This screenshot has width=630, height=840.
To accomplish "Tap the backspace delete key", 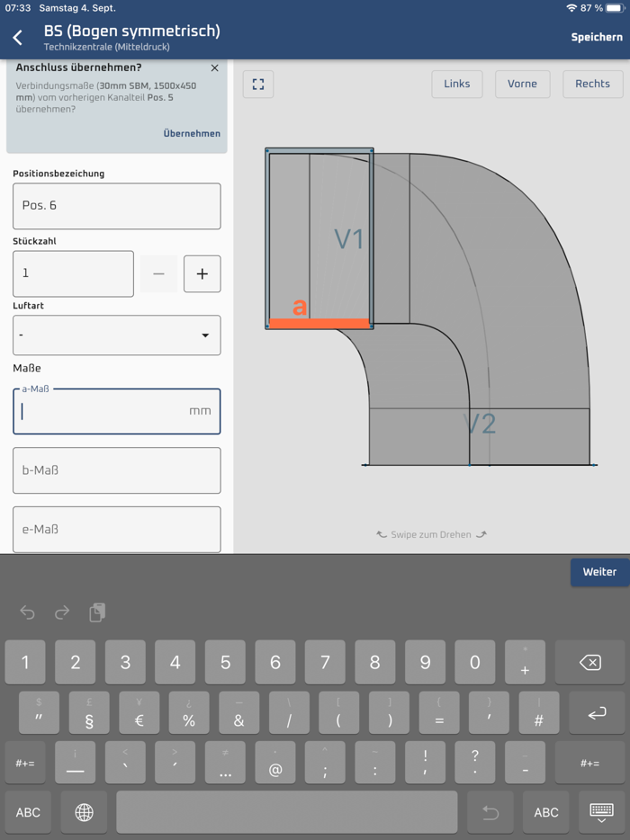I will click(x=589, y=663).
